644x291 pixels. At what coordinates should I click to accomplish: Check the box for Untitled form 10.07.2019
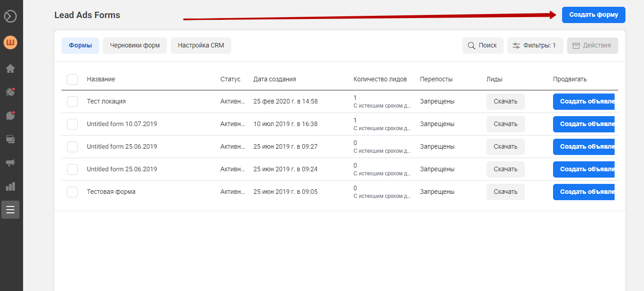pyautogui.click(x=72, y=124)
